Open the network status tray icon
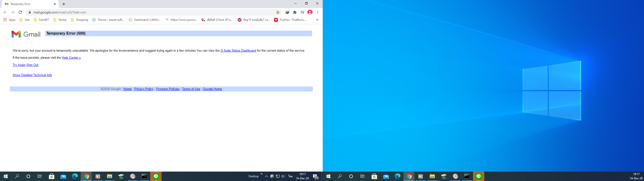644x181 pixels. [x=278, y=176]
